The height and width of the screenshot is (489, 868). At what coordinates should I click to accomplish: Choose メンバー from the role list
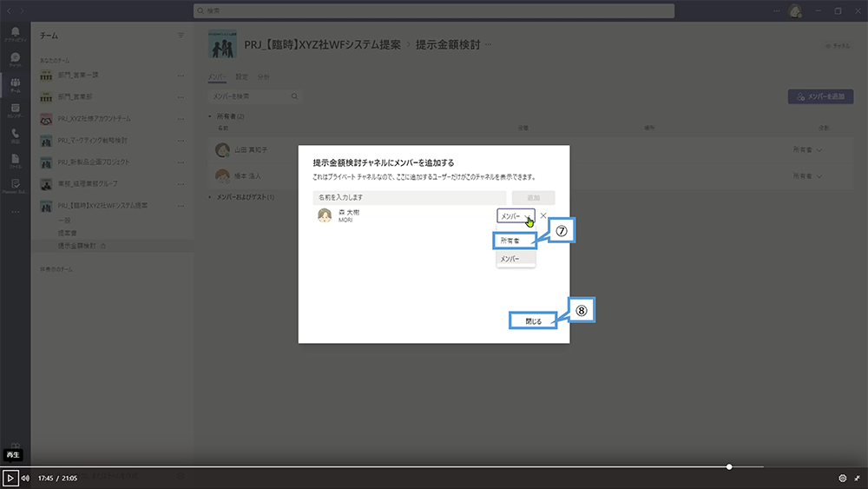pyautogui.click(x=516, y=259)
